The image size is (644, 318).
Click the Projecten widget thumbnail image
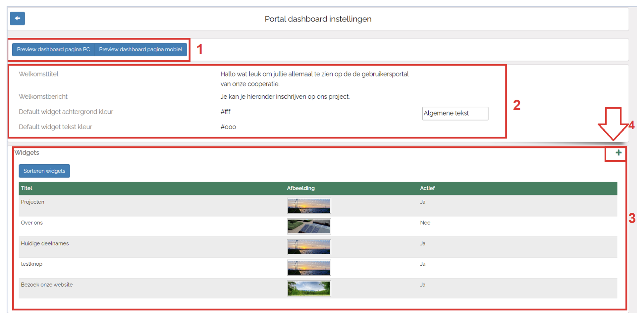pyautogui.click(x=309, y=206)
